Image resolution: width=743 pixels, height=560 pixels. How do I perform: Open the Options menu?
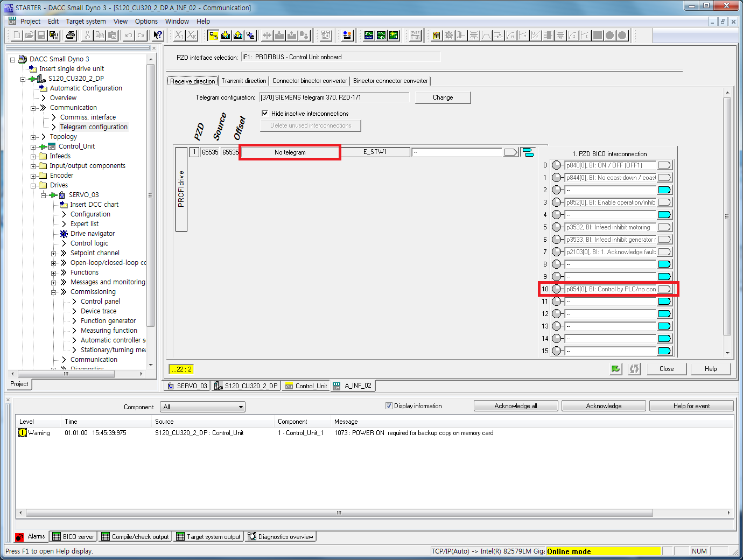(146, 22)
